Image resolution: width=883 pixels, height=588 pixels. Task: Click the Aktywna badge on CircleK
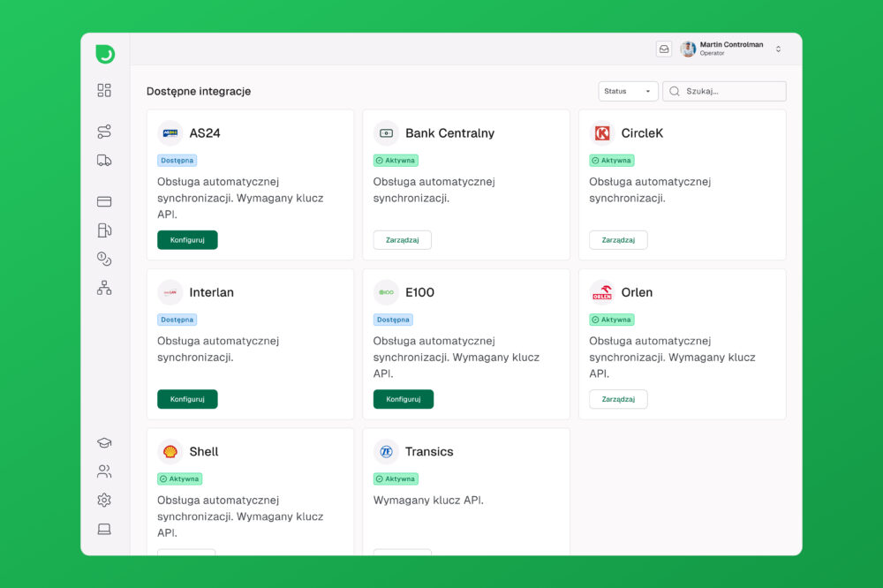coord(612,161)
